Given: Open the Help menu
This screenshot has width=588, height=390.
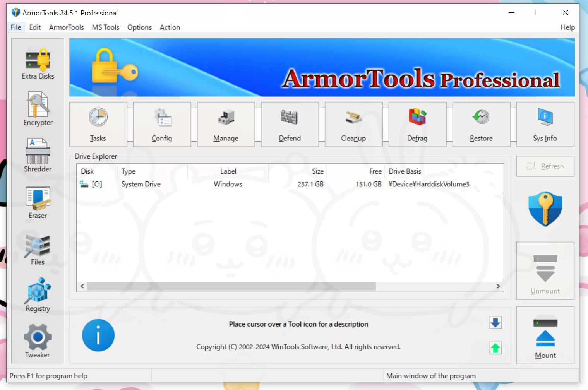Looking at the screenshot, I should click(567, 27).
